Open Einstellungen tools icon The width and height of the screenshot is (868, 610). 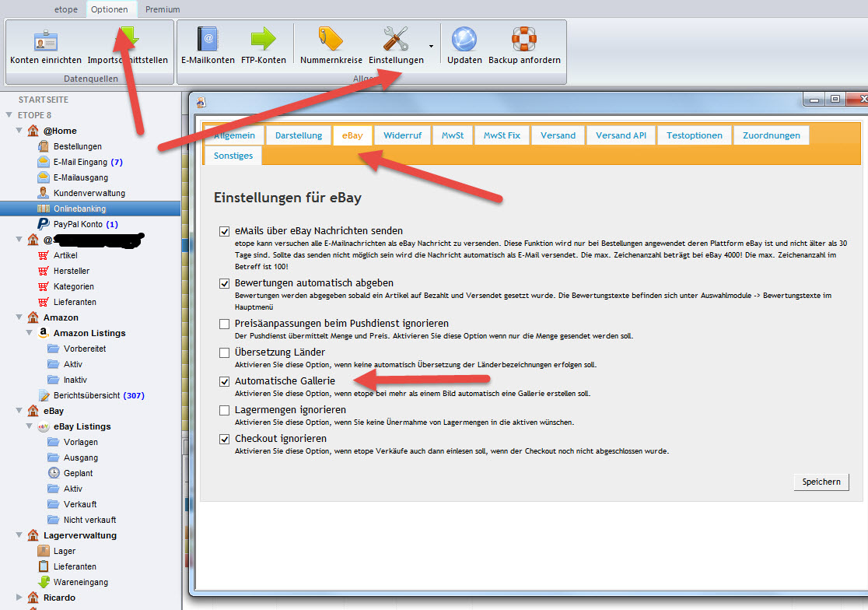pos(396,40)
